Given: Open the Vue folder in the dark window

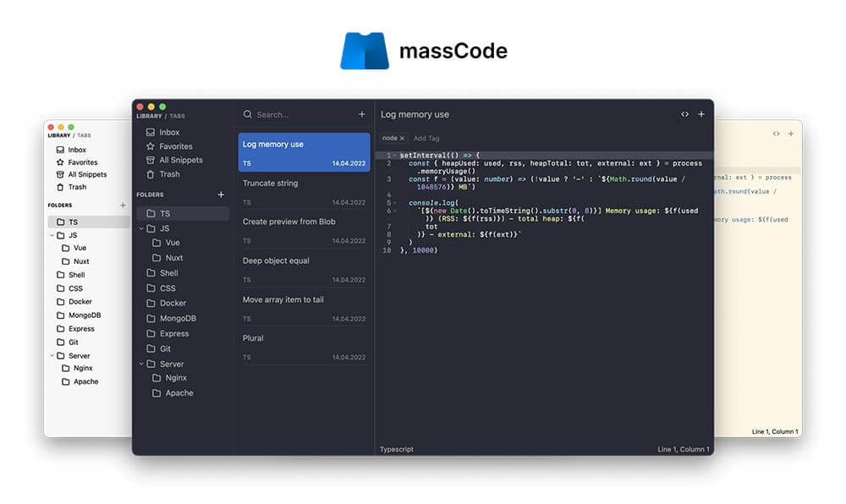Looking at the screenshot, I should [x=166, y=243].
